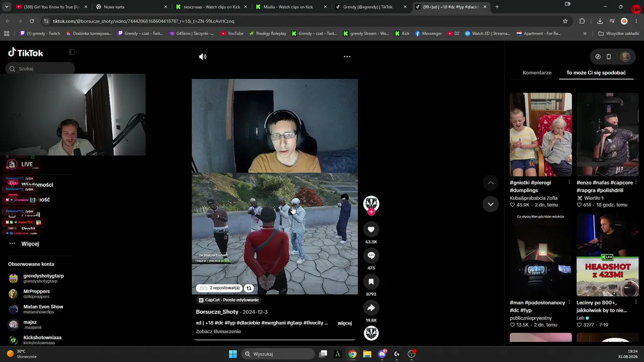Switch to the "Misilia - Watch clips on Kick" tab

point(291,7)
